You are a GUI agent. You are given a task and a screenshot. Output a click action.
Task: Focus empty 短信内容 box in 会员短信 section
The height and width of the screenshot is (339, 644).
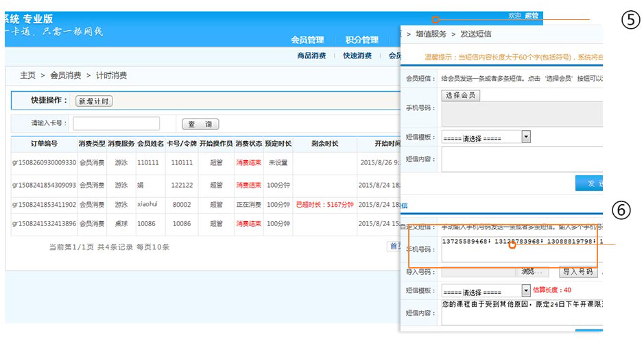[522, 159]
